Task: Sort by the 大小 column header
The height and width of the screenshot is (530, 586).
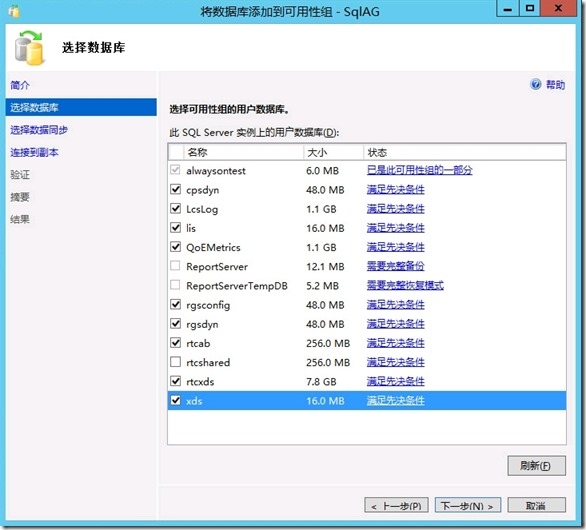Action: 333,152
